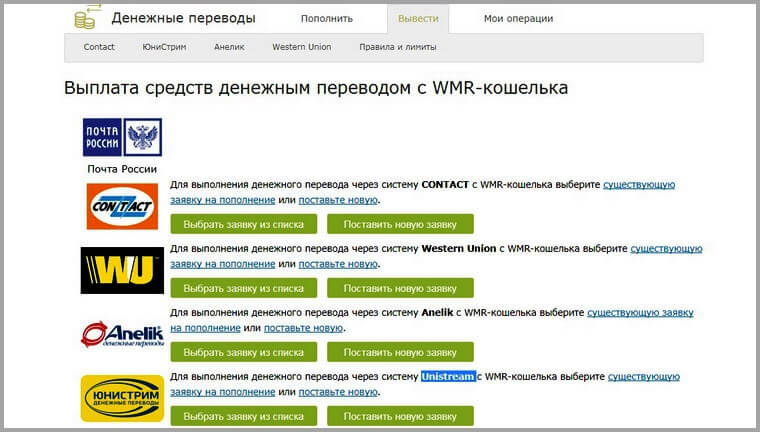Click the bold Western Union word in description
The width and height of the screenshot is (760, 432).
click(459, 249)
